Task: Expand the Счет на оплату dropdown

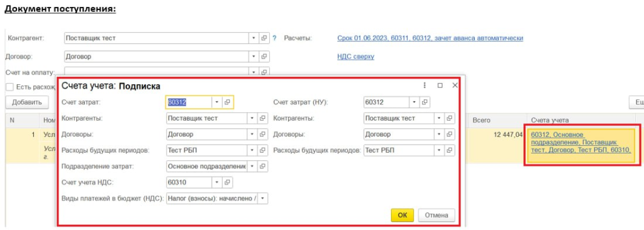Action: tap(254, 72)
